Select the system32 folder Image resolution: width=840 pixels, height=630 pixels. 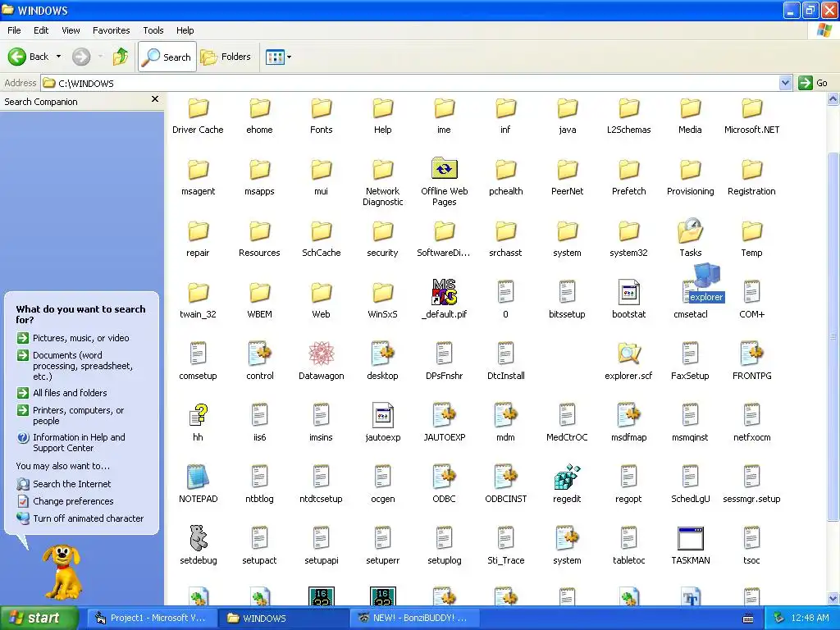(x=628, y=231)
